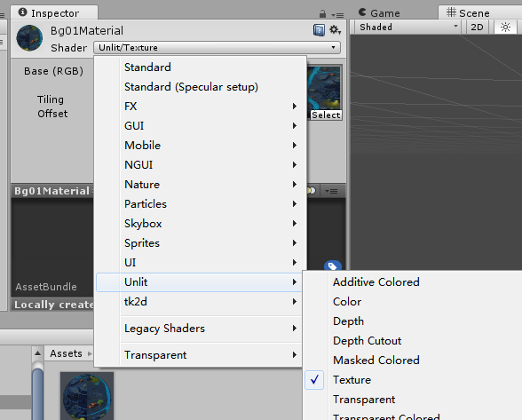Open the material settings gear menu
The width and height of the screenshot is (522, 420).
(x=335, y=30)
